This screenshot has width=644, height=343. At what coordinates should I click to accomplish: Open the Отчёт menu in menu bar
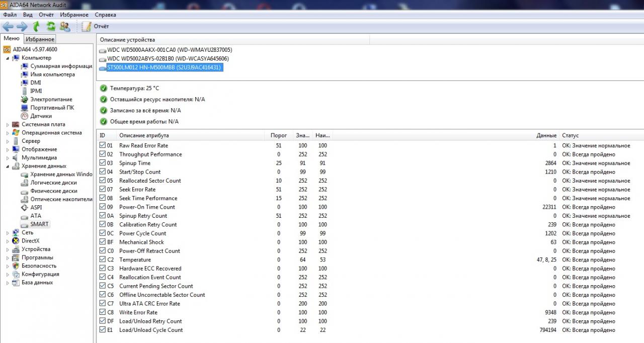point(46,15)
